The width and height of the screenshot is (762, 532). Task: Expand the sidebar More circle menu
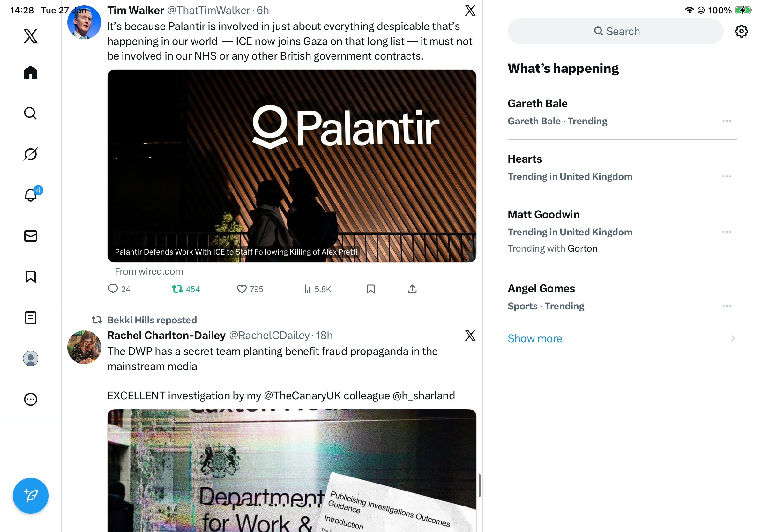click(31, 399)
